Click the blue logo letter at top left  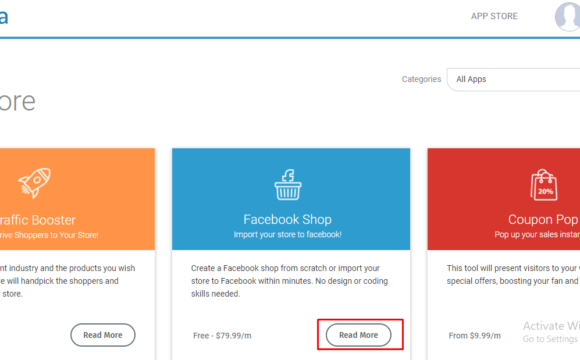click(x=4, y=16)
